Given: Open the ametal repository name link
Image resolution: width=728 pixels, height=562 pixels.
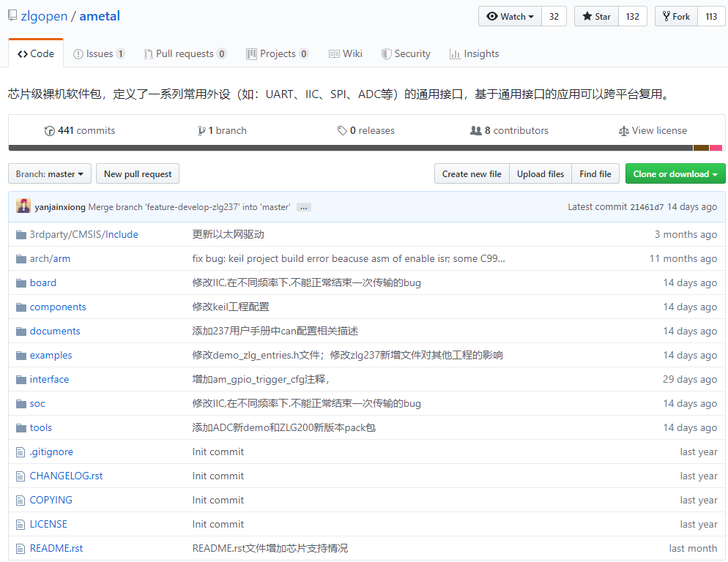Looking at the screenshot, I should 100,16.
